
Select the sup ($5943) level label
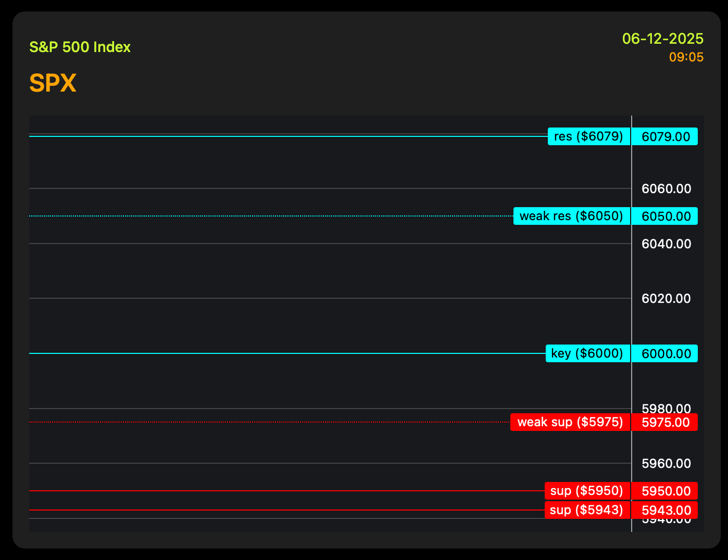coord(587,510)
